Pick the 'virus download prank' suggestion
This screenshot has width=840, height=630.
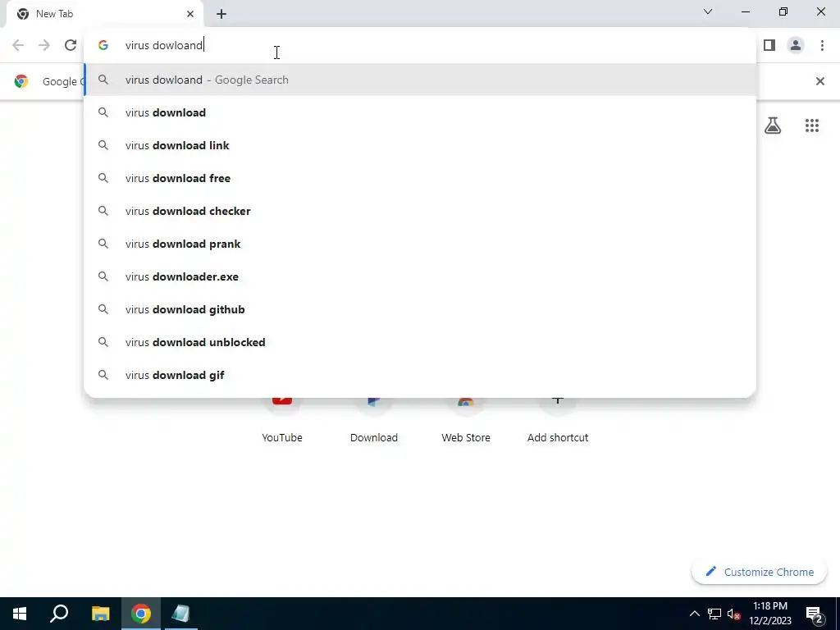pyautogui.click(x=420, y=244)
